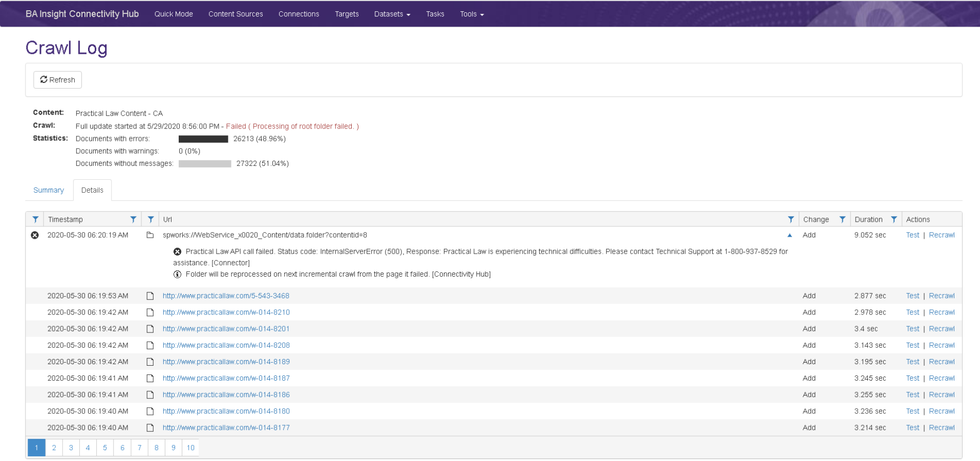The width and height of the screenshot is (980, 461).
Task: Open the Tools dropdown menu
Action: tap(472, 14)
